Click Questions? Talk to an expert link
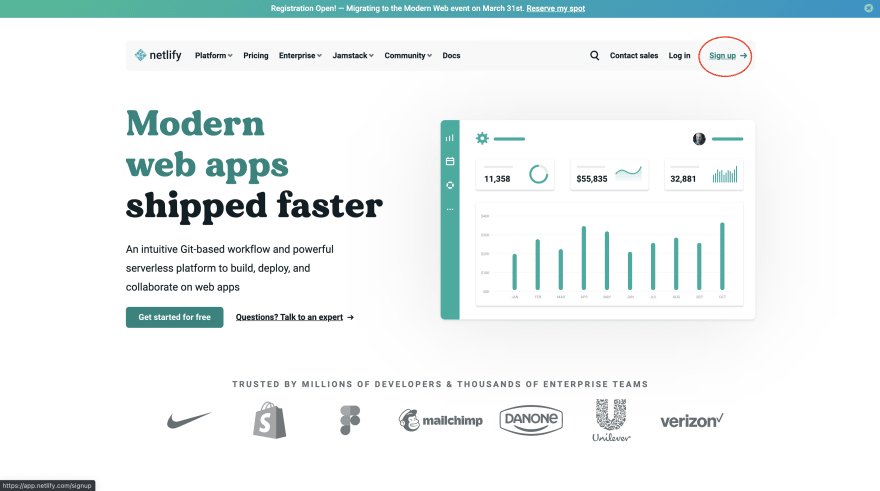The height and width of the screenshot is (491, 880). coord(295,317)
